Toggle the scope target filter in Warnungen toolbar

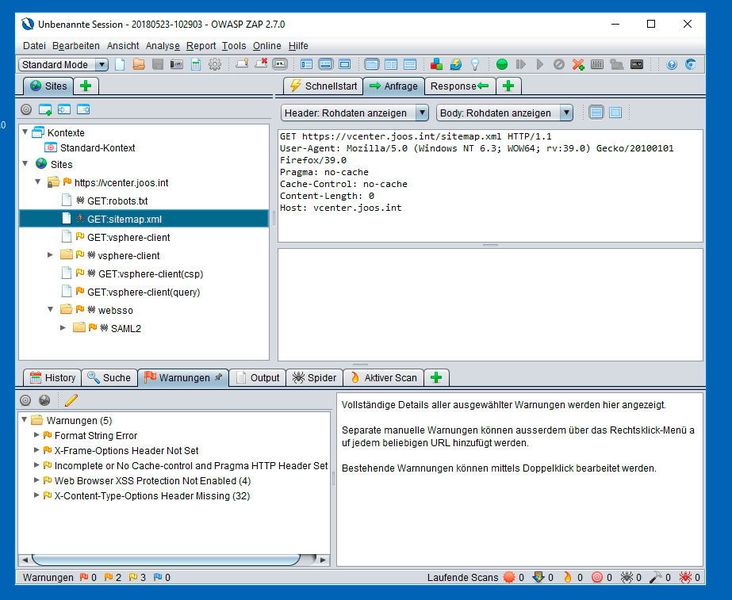pos(26,400)
